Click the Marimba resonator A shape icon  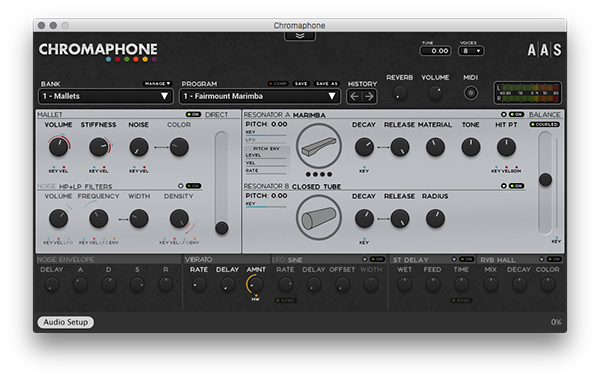tap(319, 146)
